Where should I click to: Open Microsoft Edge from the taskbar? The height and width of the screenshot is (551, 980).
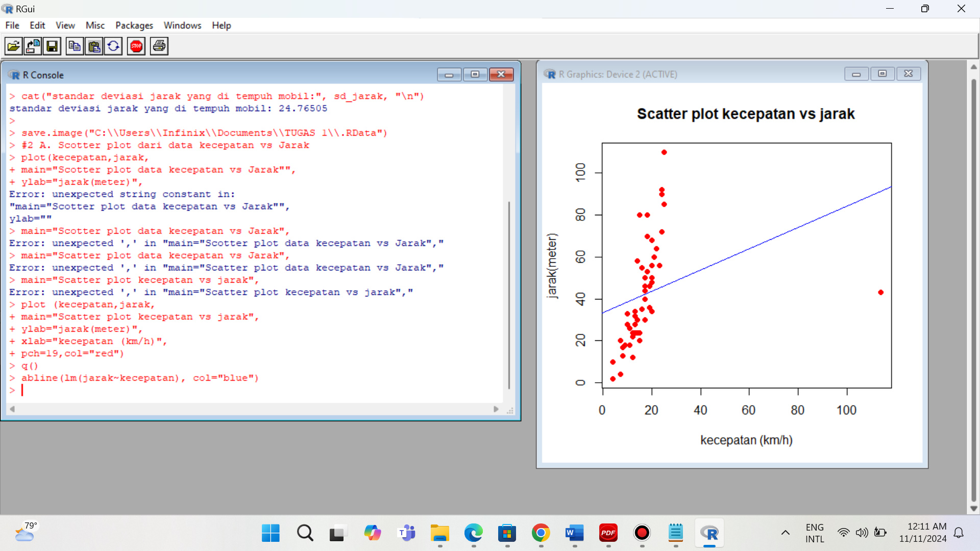click(473, 533)
